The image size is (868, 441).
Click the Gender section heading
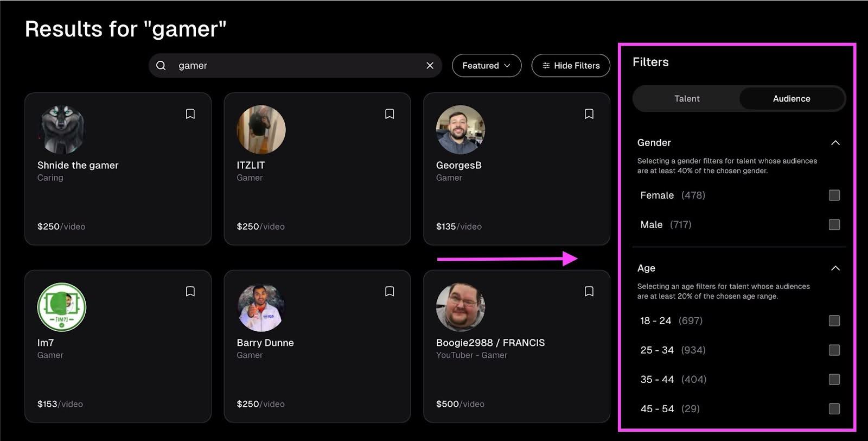click(654, 143)
